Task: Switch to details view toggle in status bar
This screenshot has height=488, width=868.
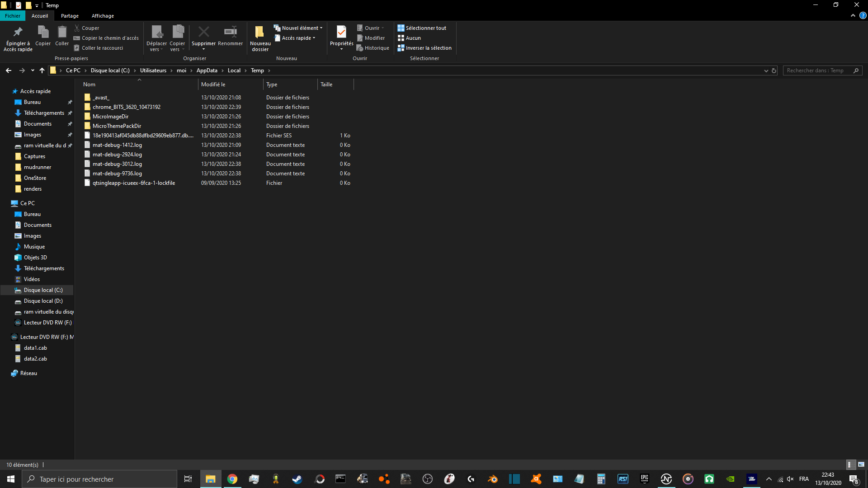Action: click(850, 465)
